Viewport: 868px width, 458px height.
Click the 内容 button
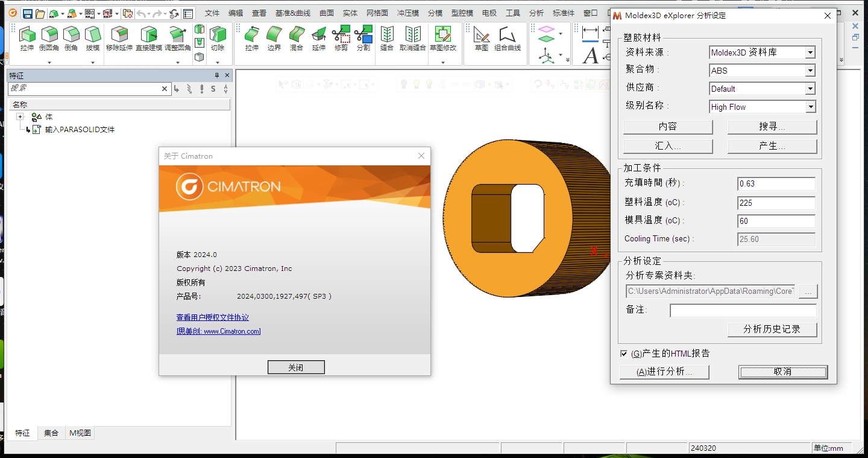tap(668, 127)
